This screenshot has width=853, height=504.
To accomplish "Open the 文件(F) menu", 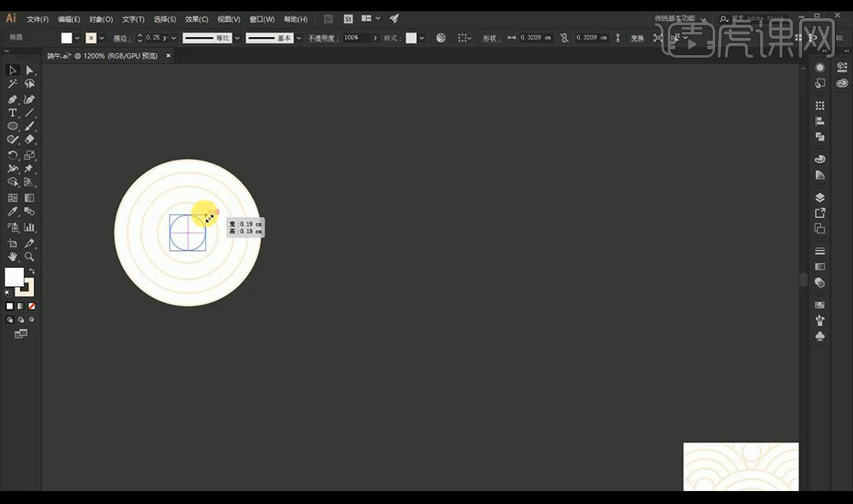I will pyautogui.click(x=37, y=19).
